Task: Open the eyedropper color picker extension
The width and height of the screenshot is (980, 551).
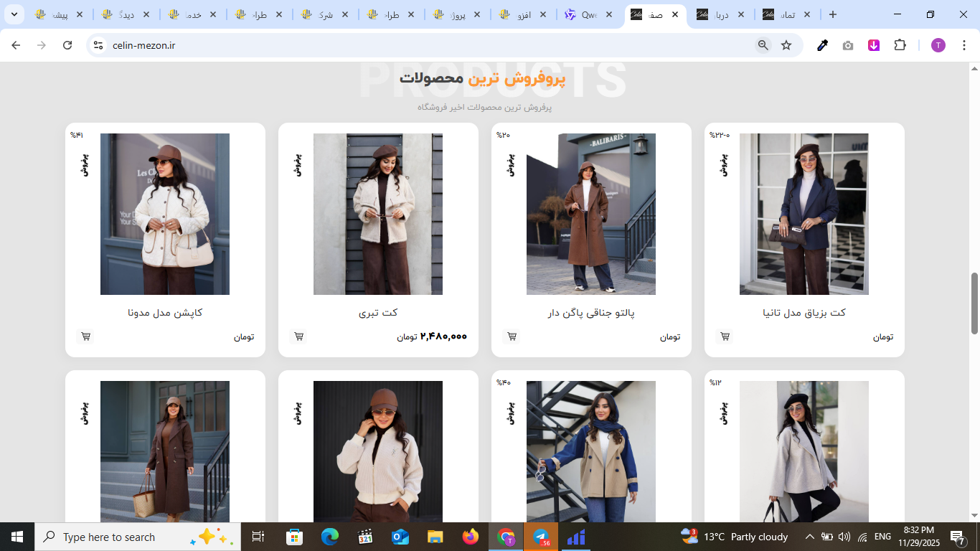Action: [x=823, y=45]
